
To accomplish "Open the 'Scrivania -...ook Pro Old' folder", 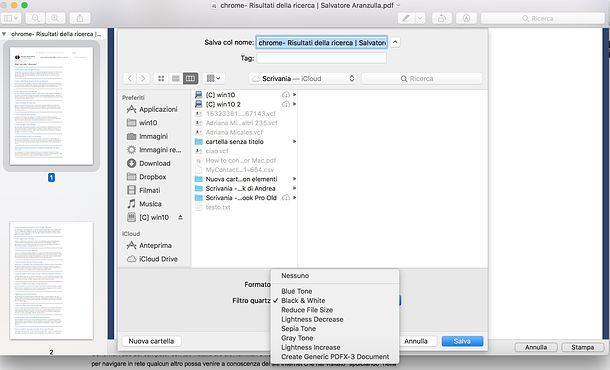I will [241, 198].
